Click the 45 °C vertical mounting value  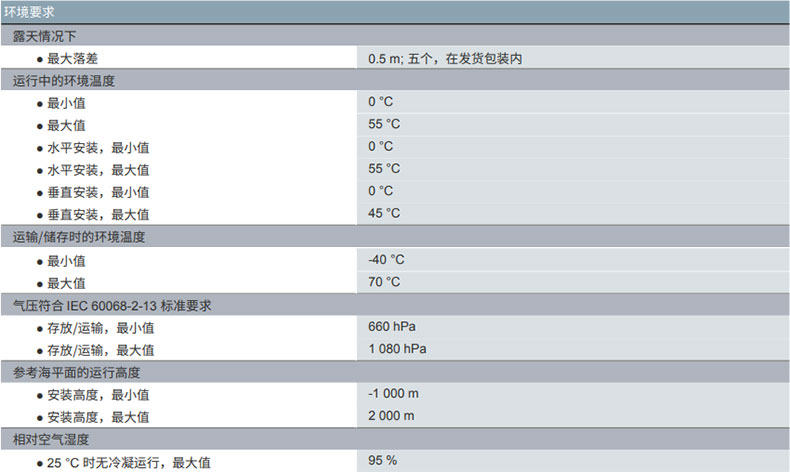(x=384, y=213)
